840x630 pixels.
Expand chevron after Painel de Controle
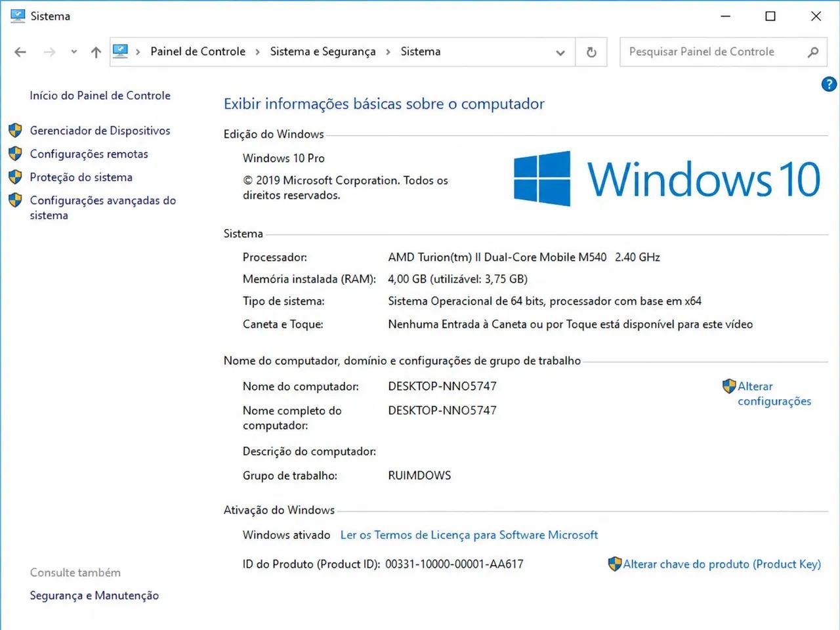[x=257, y=52]
